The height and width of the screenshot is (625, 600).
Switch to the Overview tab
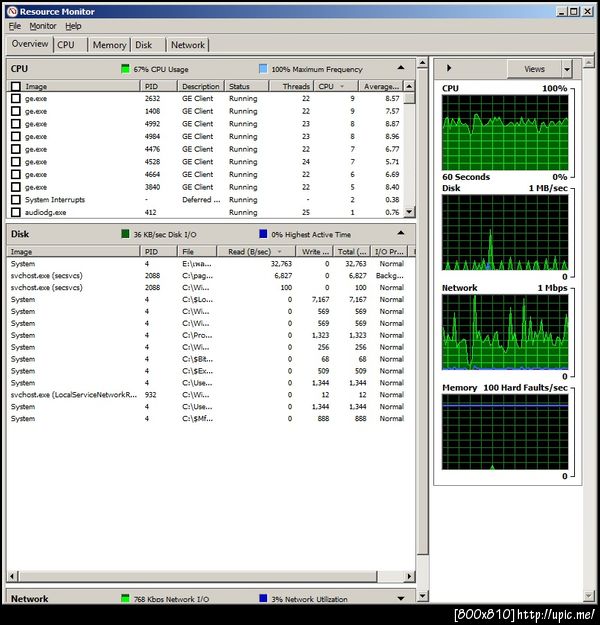(x=30, y=44)
